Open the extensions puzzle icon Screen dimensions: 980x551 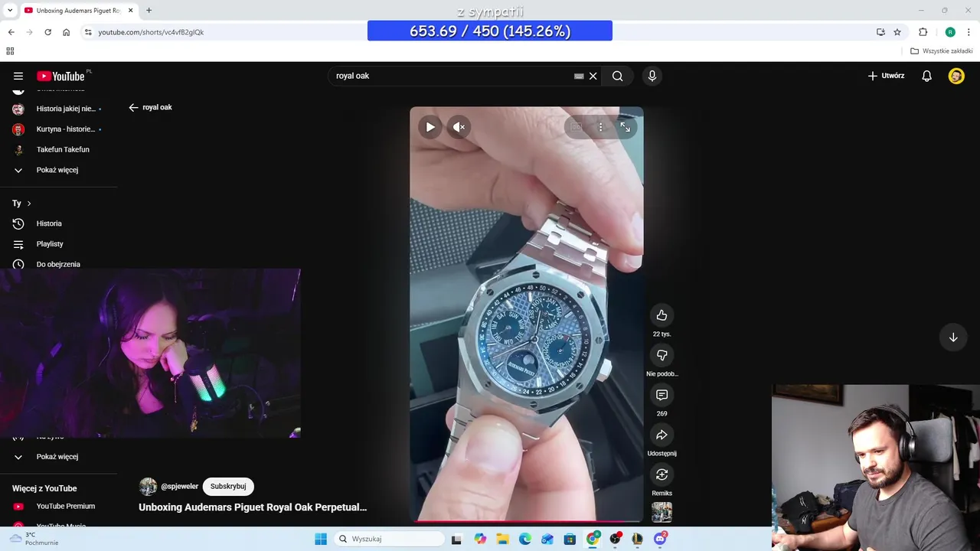click(923, 32)
